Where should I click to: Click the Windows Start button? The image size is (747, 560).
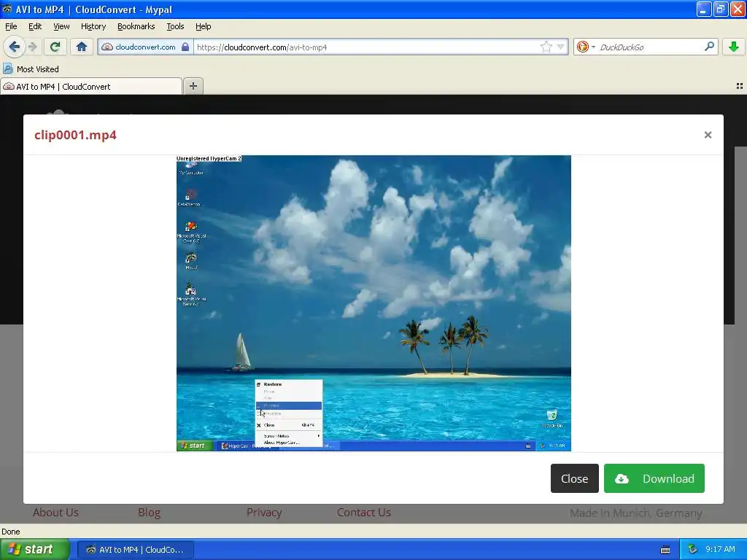point(34,549)
